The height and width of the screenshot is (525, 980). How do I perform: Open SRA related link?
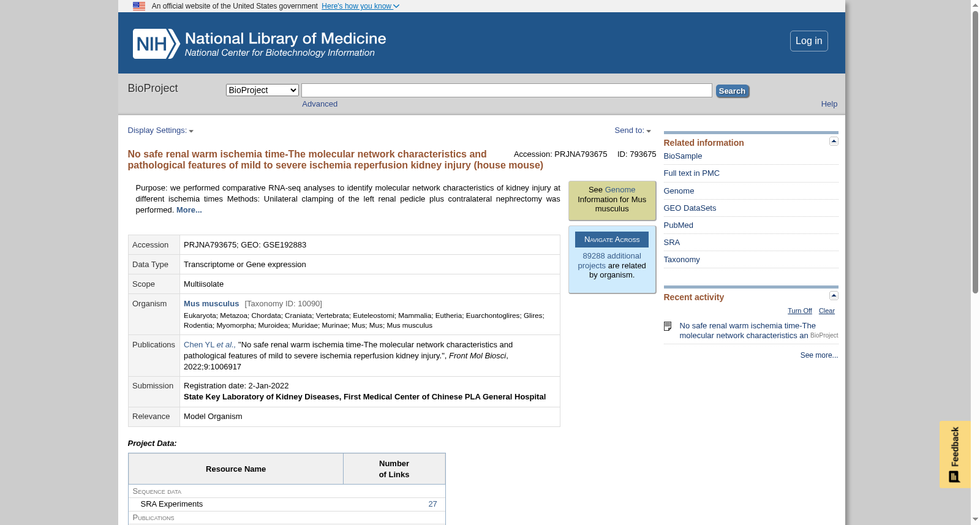(671, 243)
